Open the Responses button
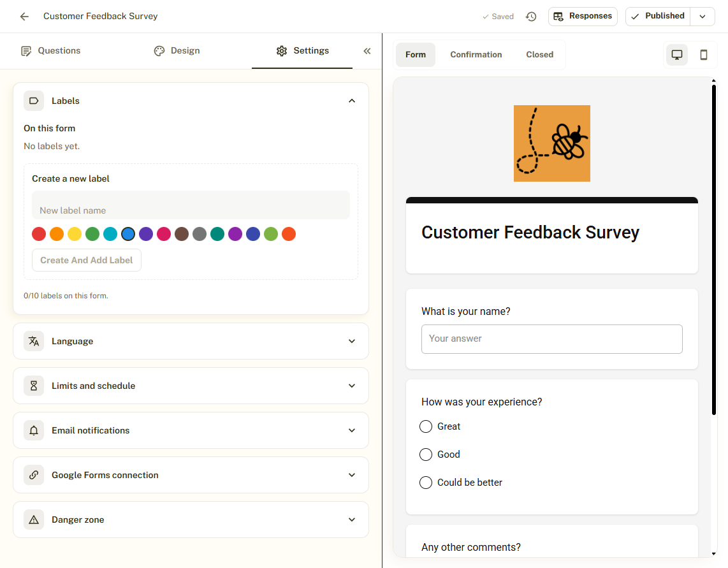 583,17
